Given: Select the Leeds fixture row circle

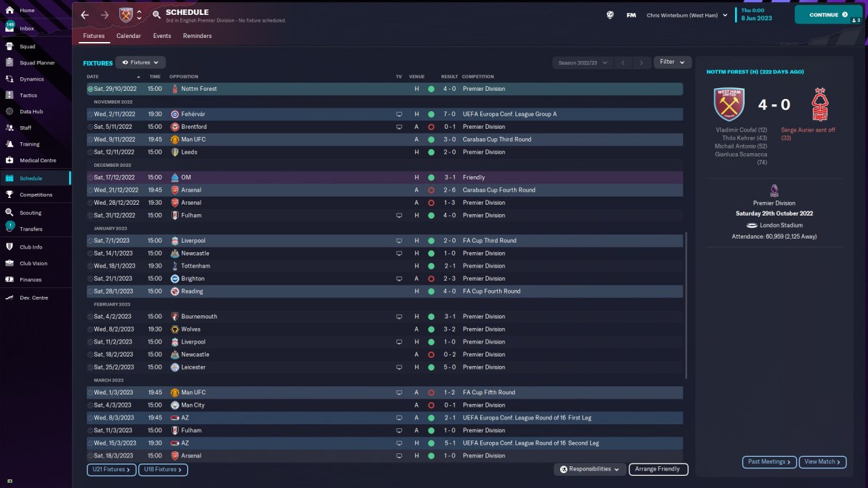Looking at the screenshot, I should click(90, 152).
